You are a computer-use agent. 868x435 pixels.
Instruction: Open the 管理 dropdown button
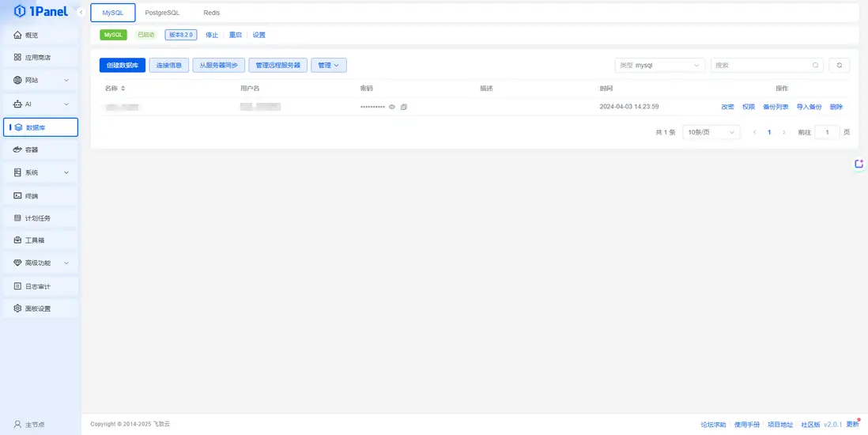[329, 66]
